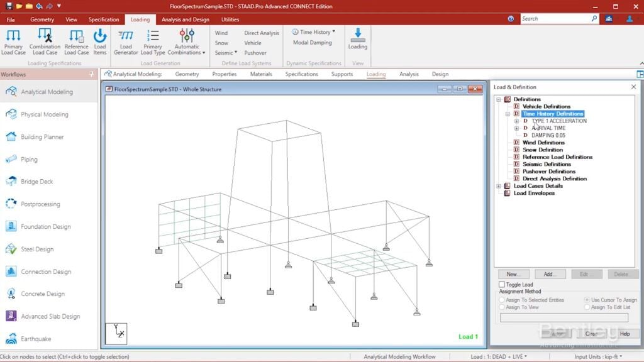The image size is (644, 362).
Task: Open quick access toolbar customize arrow
Action: coord(58,6)
